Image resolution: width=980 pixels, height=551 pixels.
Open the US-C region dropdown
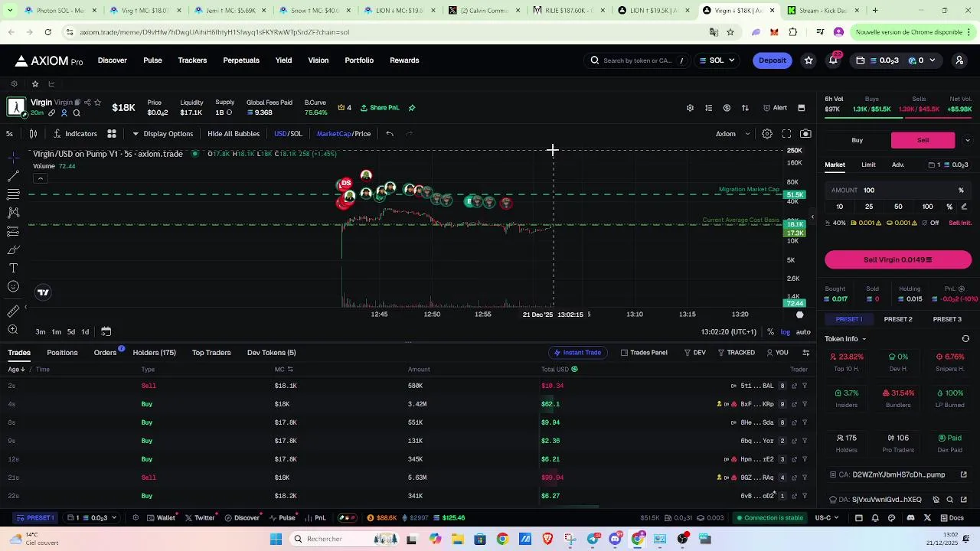click(x=828, y=518)
